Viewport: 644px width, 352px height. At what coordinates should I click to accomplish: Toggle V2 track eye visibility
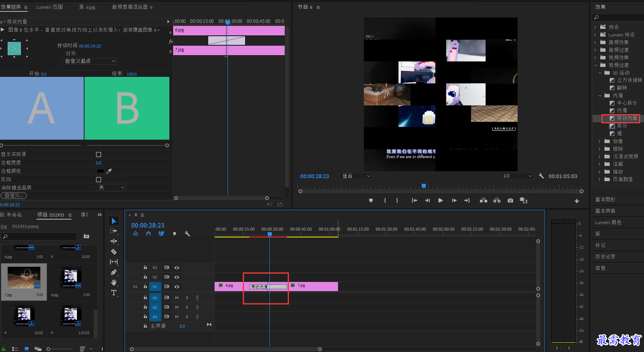click(177, 277)
